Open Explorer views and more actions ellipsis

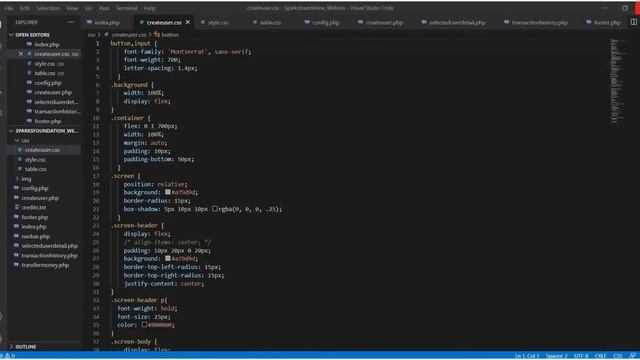coord(71,22)
